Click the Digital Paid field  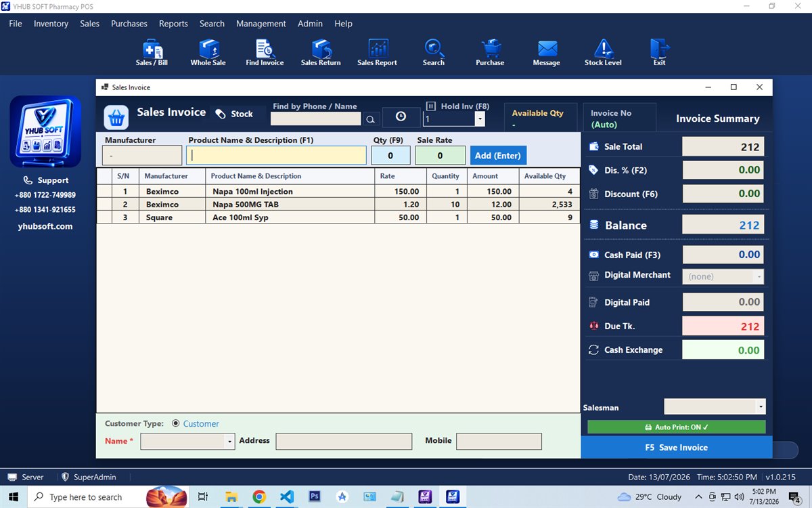click(x=723, y=302)
